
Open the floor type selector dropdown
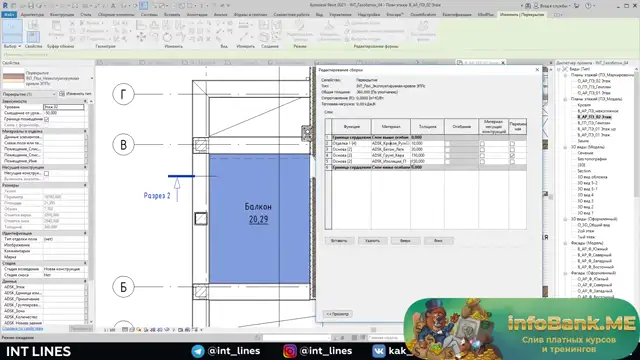click(x=91, y=78)
